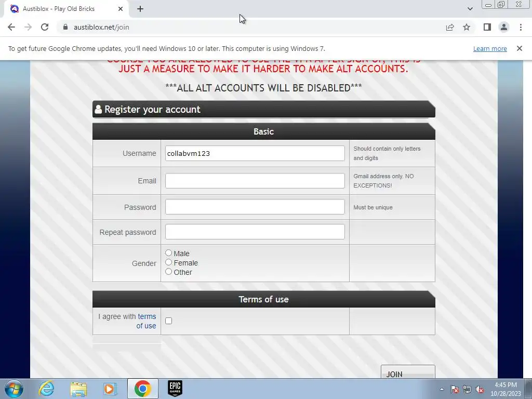Image resolution: width=532 pixels, height=399 pixels.
Task: Click the 'Gmail address only' hint
Action: click(384, 181)
